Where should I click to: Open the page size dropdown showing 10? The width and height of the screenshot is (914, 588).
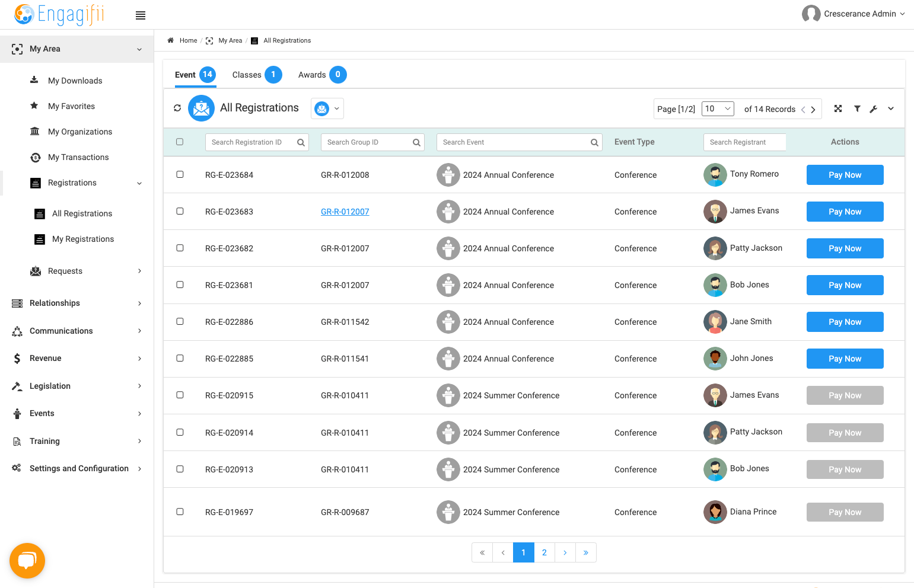tap(718, 108)
